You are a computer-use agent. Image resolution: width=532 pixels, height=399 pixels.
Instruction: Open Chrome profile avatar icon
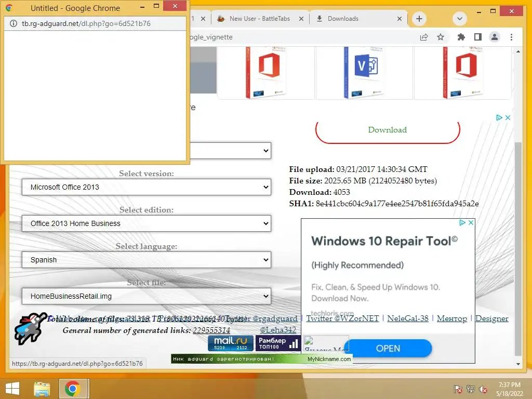495,37
